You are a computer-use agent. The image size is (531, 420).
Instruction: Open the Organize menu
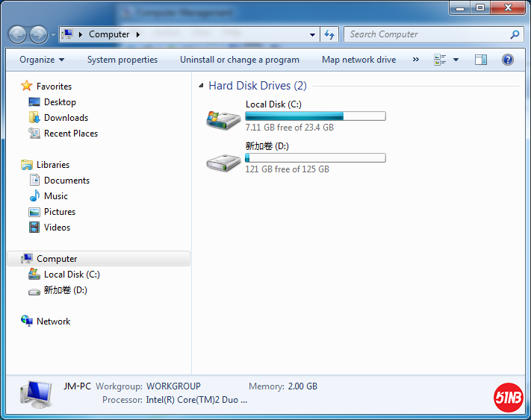pyautogui.click(x=42, y=60)
